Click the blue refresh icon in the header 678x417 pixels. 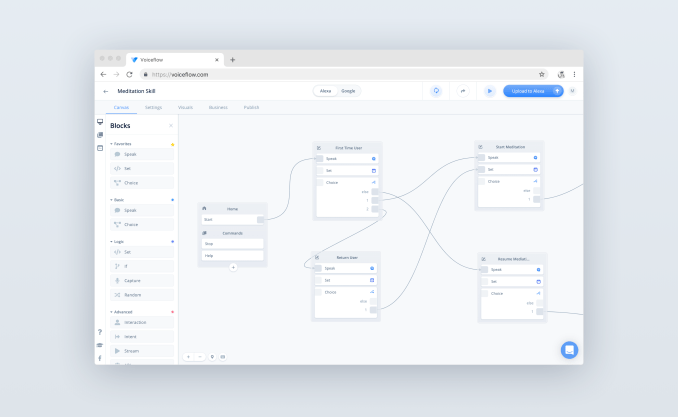[x=436, y=91]
